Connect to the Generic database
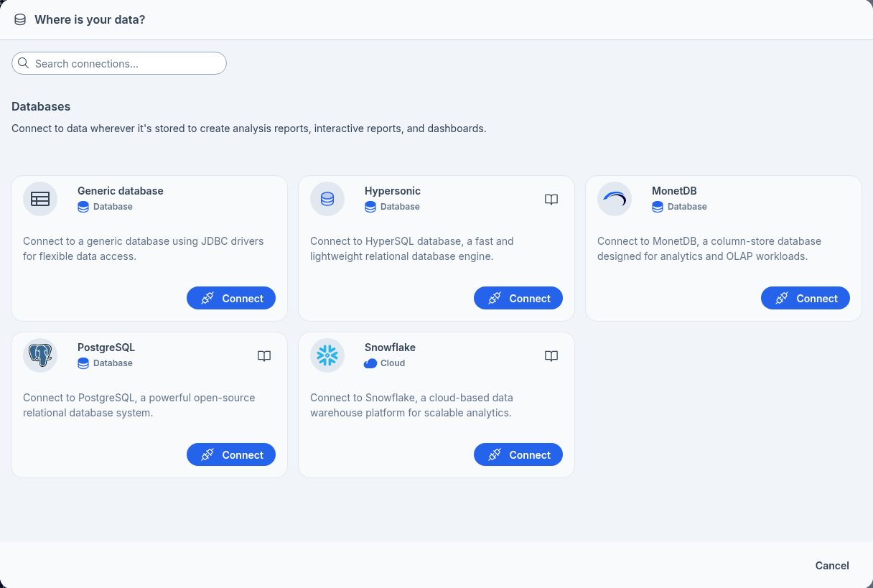The height and width of the screenshot is (588, 873). coord(231,299)
